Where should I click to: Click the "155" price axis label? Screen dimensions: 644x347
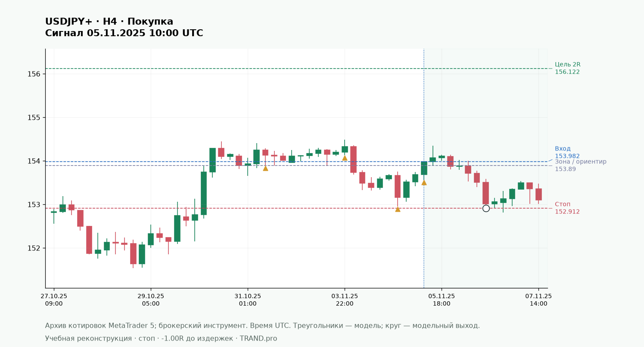(x=34, y=118)
